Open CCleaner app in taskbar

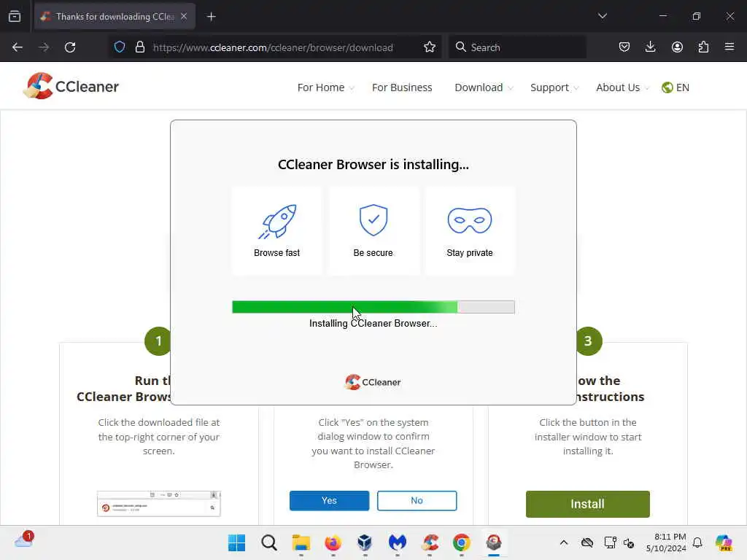point(430,542)
